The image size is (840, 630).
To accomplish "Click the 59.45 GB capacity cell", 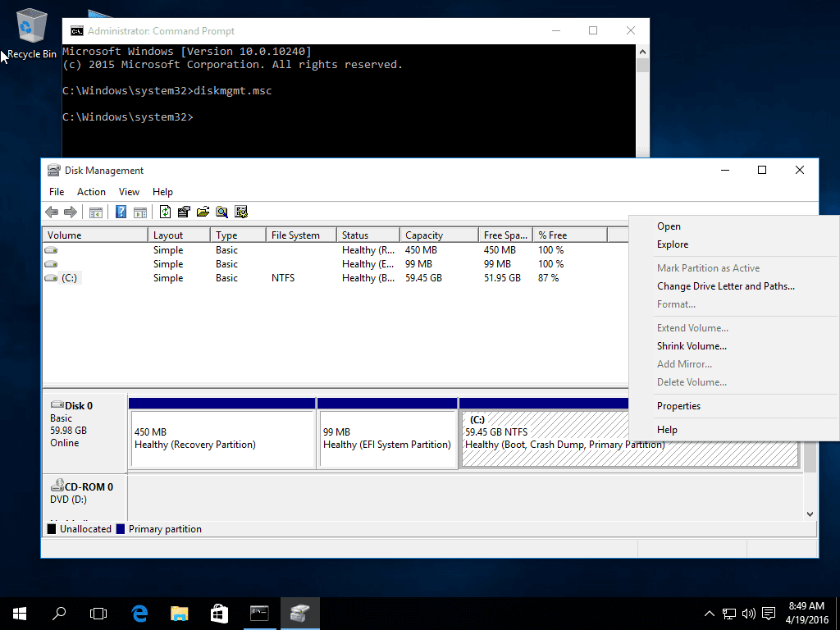I will (424, 278).
